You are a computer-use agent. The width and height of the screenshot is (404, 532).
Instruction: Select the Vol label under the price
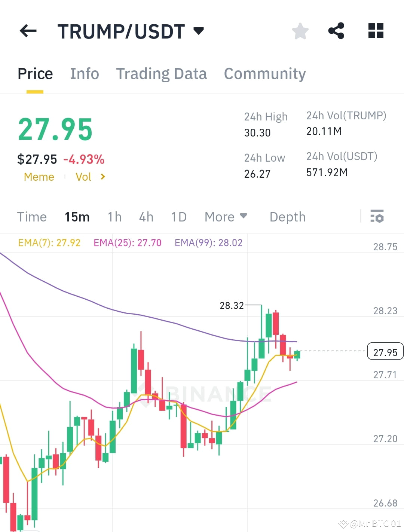coord(84,177)
